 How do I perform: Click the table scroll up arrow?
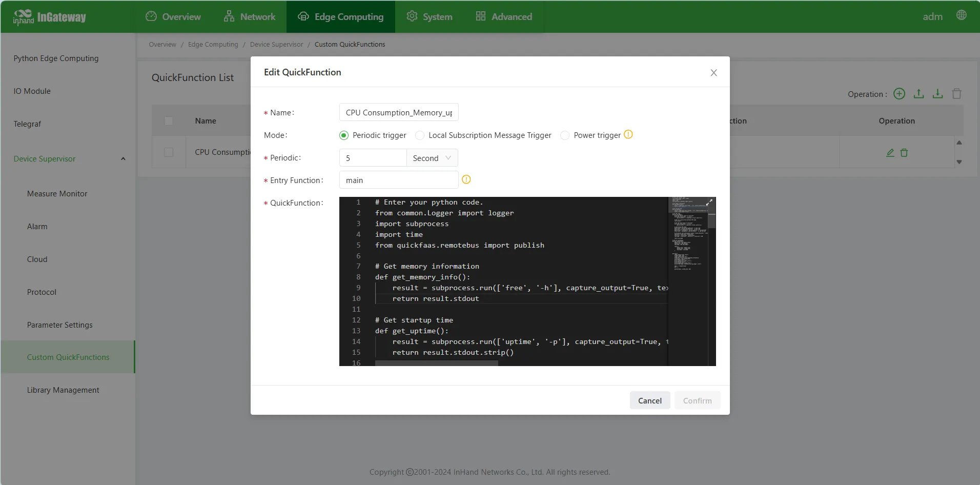tap(959, 143)
